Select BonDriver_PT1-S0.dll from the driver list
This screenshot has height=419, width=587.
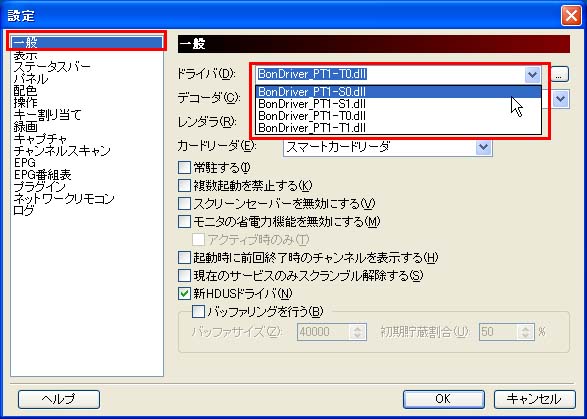[398, 92]
